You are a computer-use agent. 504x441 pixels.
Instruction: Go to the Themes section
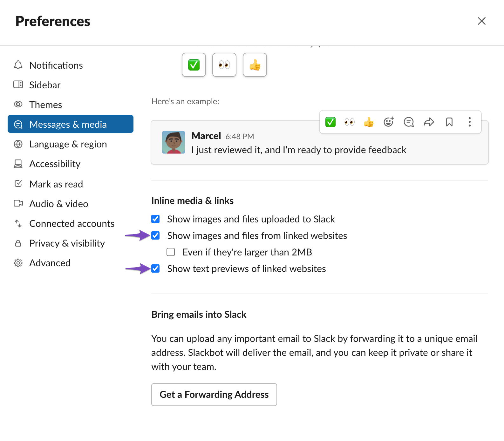[71, 105]
